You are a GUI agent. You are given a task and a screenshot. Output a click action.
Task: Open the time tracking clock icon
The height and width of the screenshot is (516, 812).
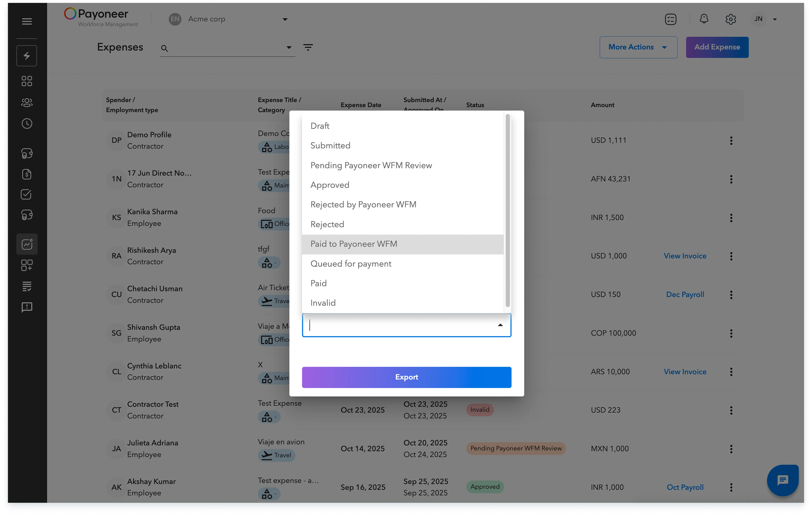[27, 123]
